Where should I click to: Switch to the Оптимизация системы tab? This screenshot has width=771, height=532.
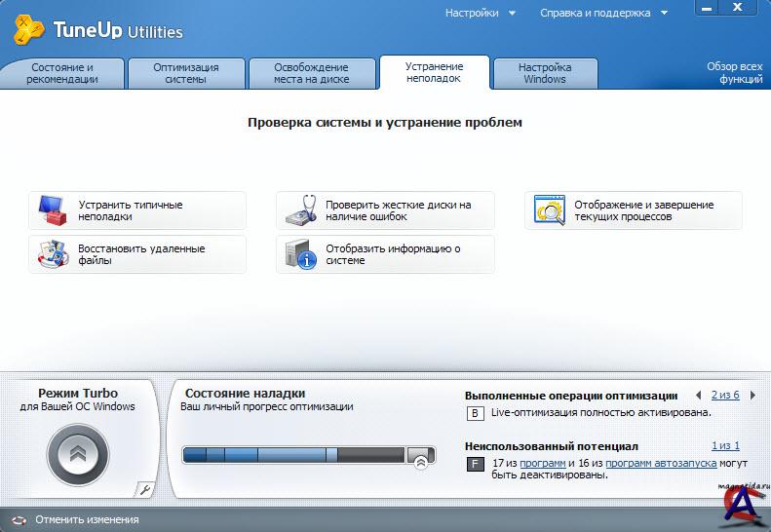(x=185, y=74)
